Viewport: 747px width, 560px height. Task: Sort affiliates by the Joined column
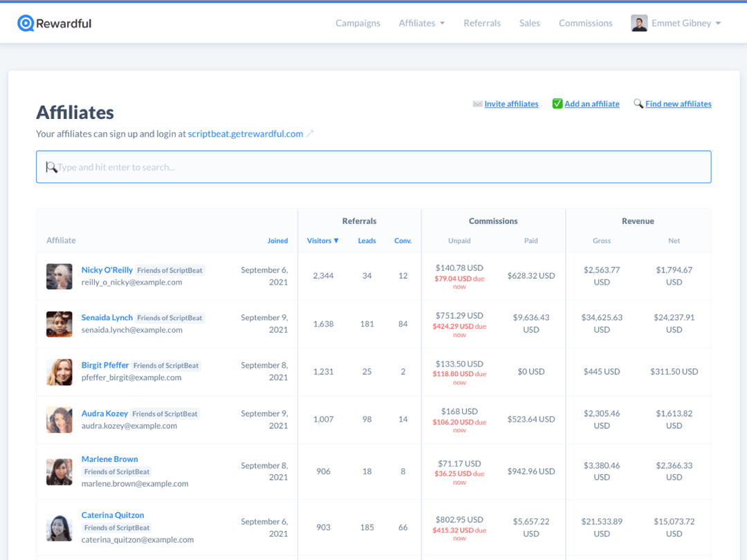pos(277,240)
